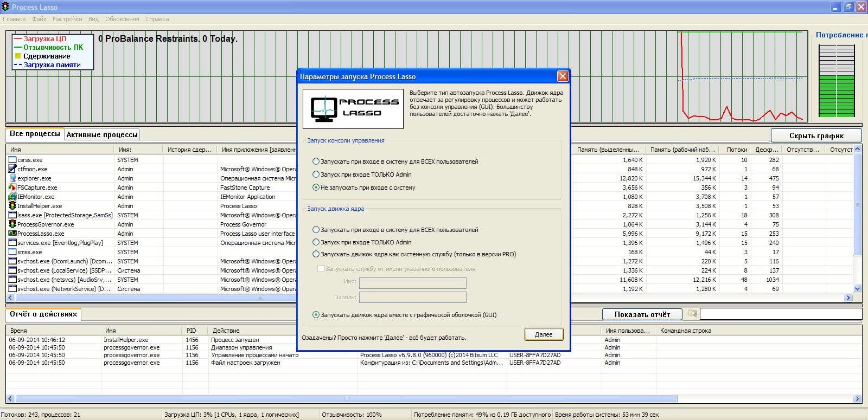Screen dimensions: 868x420
Task: Click the memory consumption gauge
Action: coord(837,80)
